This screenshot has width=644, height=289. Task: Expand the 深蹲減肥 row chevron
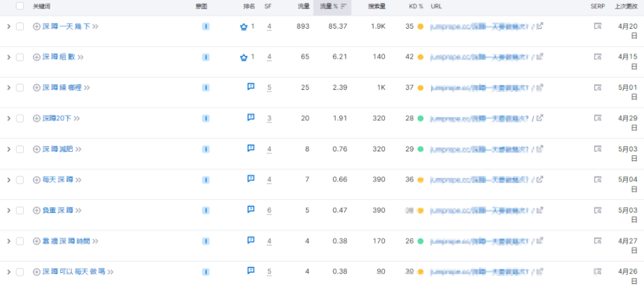(8, 149)
